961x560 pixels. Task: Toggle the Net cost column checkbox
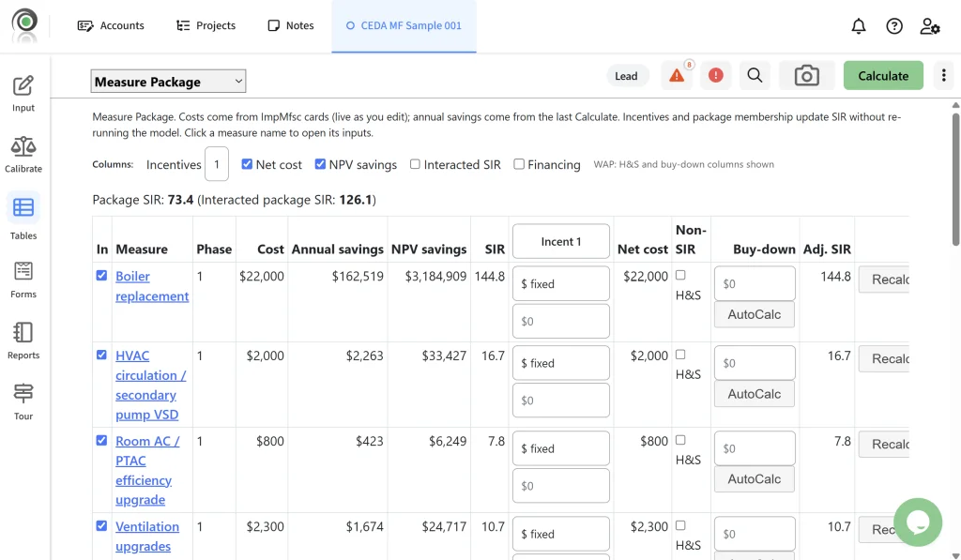247,163
